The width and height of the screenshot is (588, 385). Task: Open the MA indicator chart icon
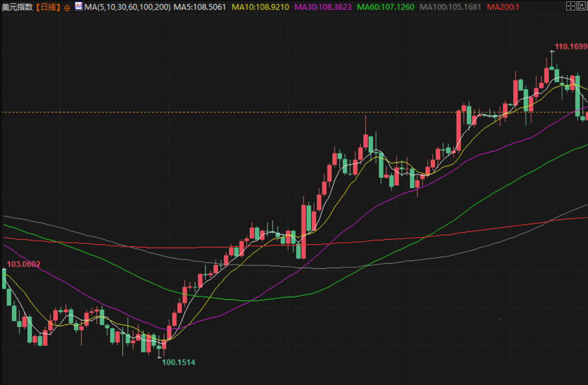point(79,6)
